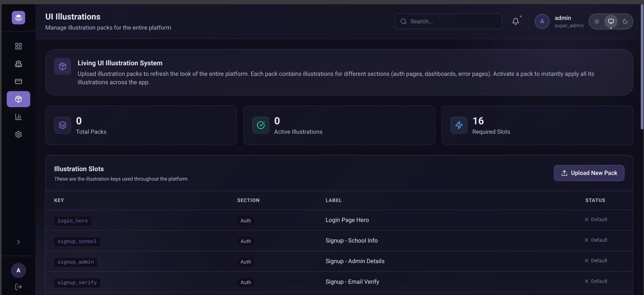Viewport: 644px width, 295px height.
Task: Click the Upload New Pack button
Action: [x=589, y=173]
